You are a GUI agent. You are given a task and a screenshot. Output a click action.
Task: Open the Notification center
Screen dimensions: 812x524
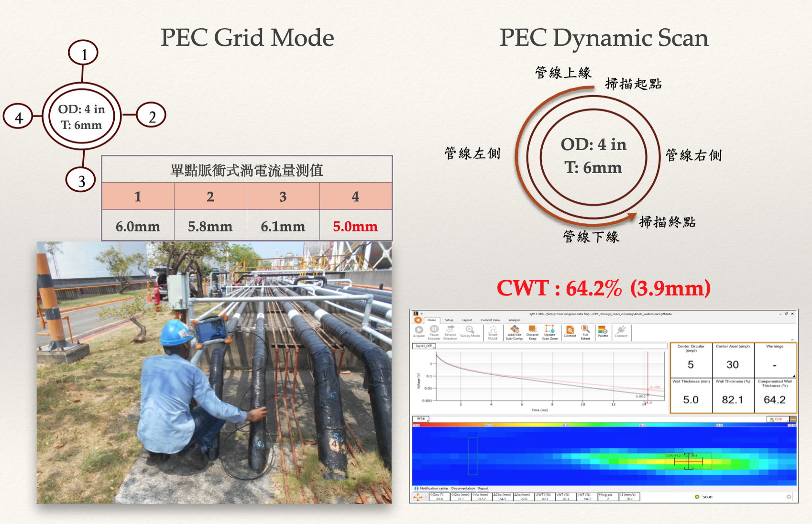[x=434, y=488]
